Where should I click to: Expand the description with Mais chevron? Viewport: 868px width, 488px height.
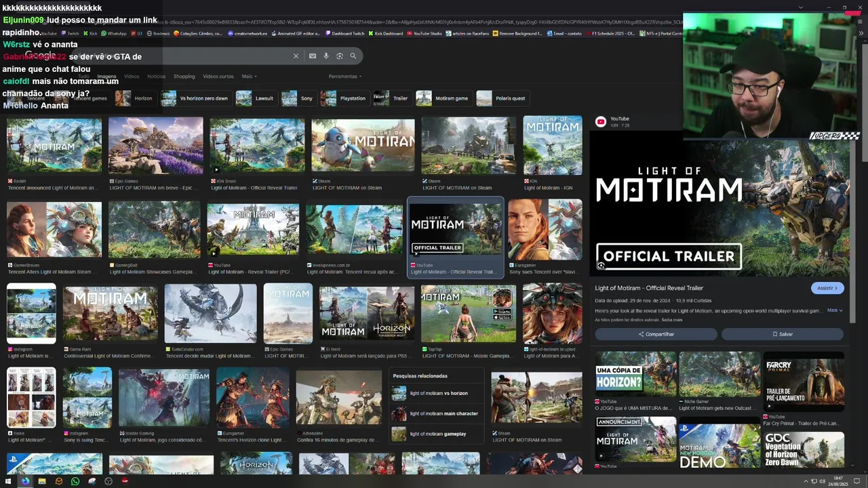(835, 310)
